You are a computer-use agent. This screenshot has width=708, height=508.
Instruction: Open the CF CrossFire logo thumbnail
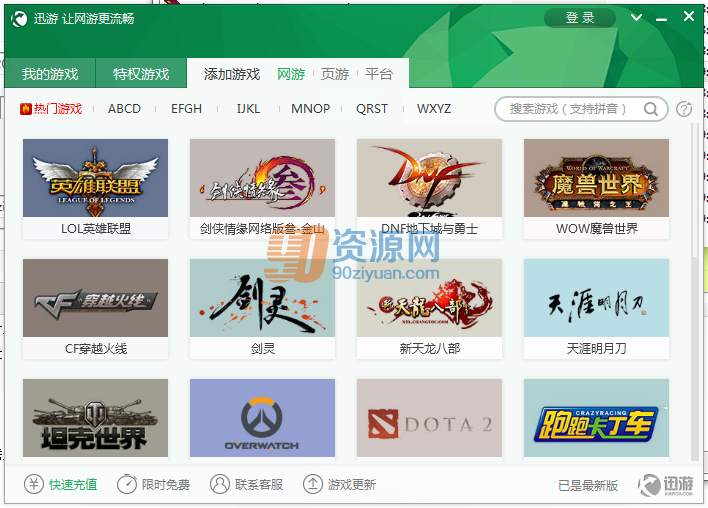(x=95, y=298)
